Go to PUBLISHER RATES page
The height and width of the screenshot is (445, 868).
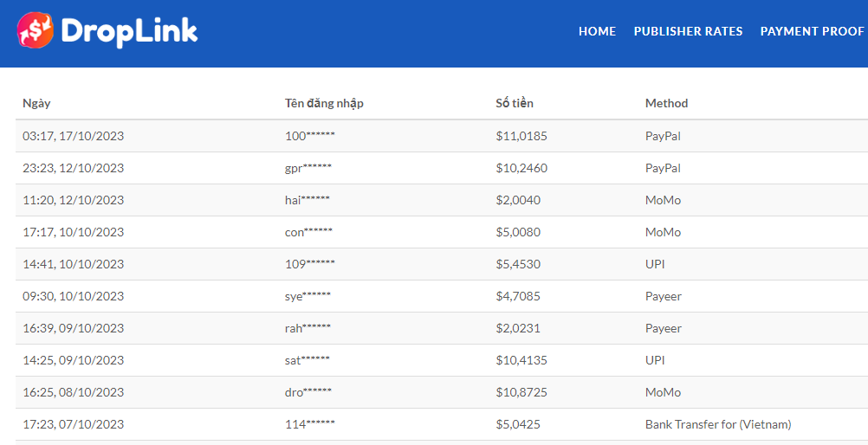coord(688,31)
